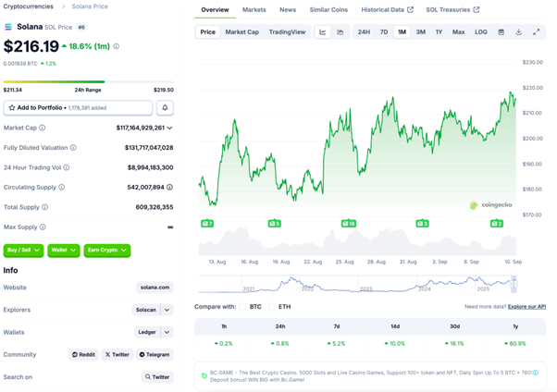The image size is (557, 392).
Task: Click the #6 rank badge
Action: (81, 28)
